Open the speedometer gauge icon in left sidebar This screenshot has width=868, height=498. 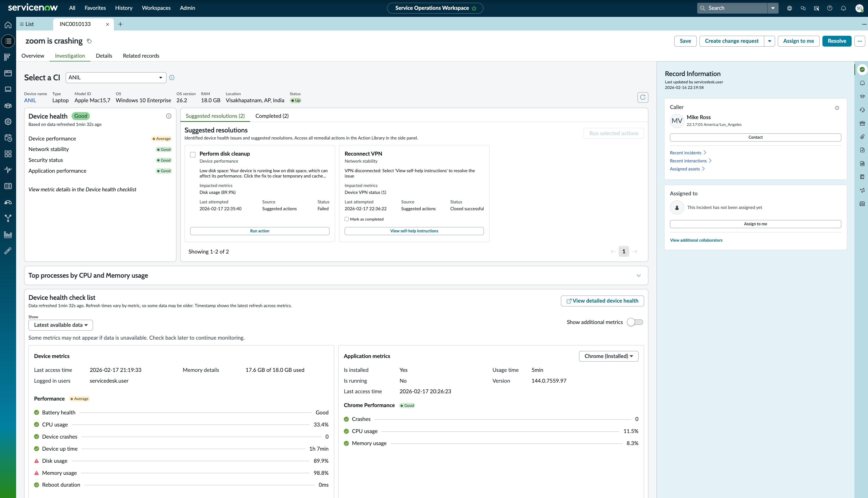click(x=8, y=202)
